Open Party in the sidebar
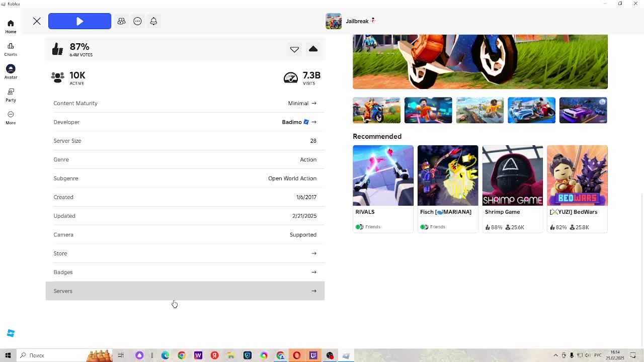The width and height of the screenshot is (644, 362). (11, 95)
